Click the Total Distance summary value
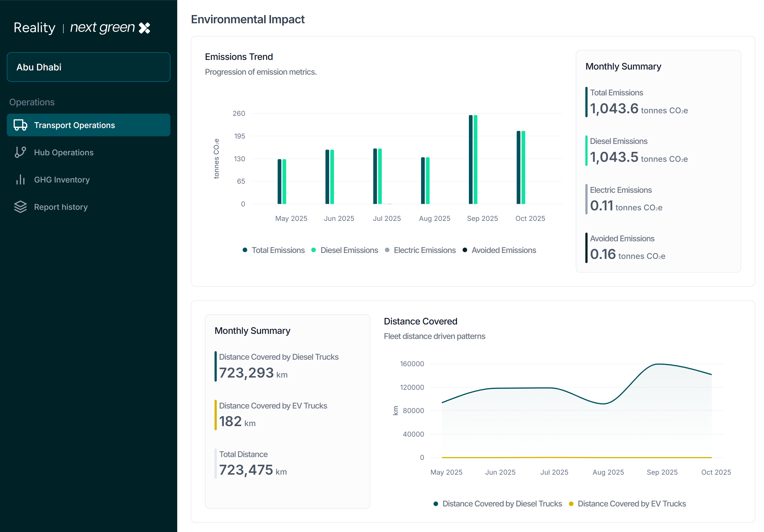 [x=246, y=470]
